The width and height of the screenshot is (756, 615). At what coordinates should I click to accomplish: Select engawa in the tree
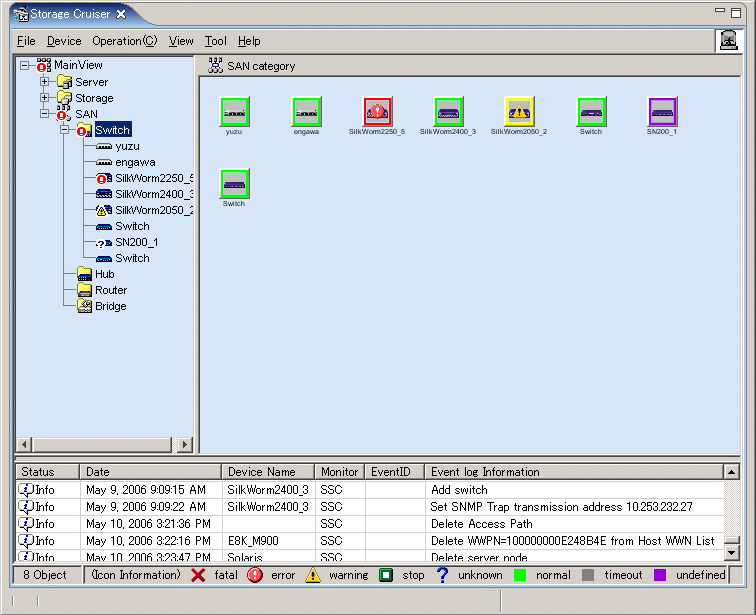(135, 162)
